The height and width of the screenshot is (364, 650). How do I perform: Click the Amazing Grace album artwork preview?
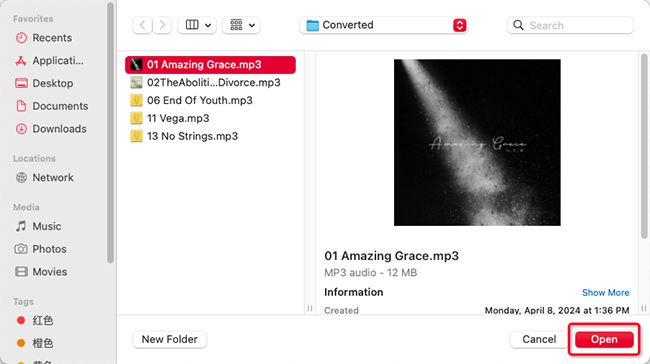(x=477, y=143)
